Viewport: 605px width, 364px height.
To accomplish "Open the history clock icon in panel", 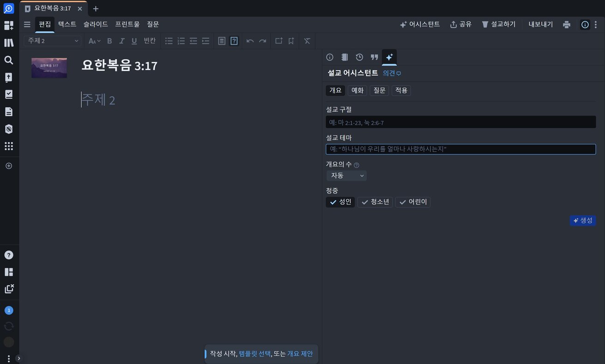I will click(359, 57).
